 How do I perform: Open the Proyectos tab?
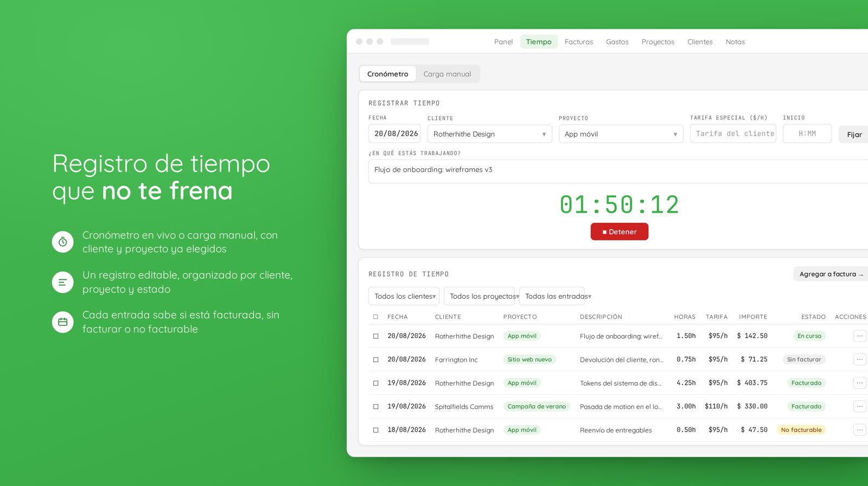[x=658, y=42]
